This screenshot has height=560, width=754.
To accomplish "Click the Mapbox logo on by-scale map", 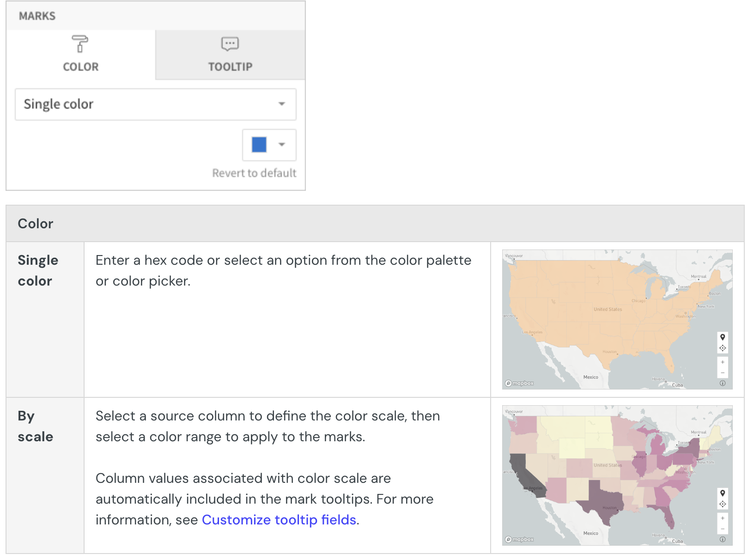I will click(519, 539).
